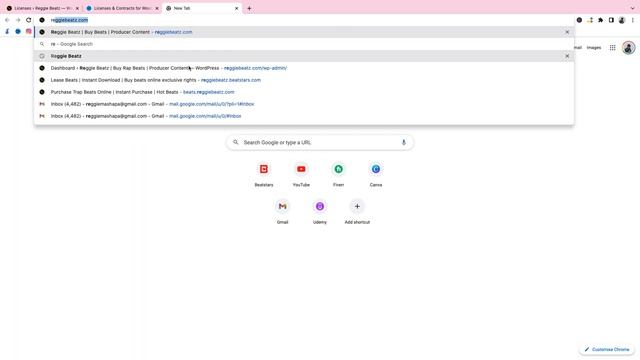
Task: Choose the 're - Google Search' suggestion
Action: coord(304,44)
